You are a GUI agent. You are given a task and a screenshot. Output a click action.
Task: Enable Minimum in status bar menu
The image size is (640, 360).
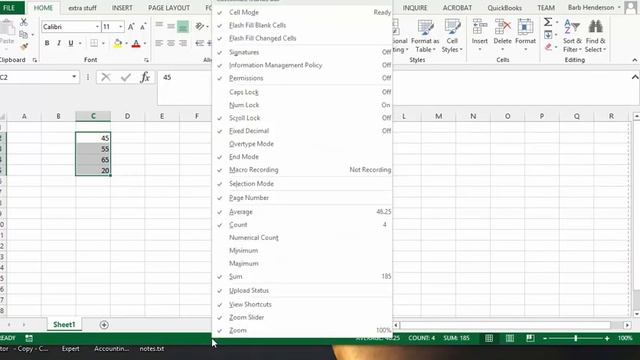click(x=302, y=251)
